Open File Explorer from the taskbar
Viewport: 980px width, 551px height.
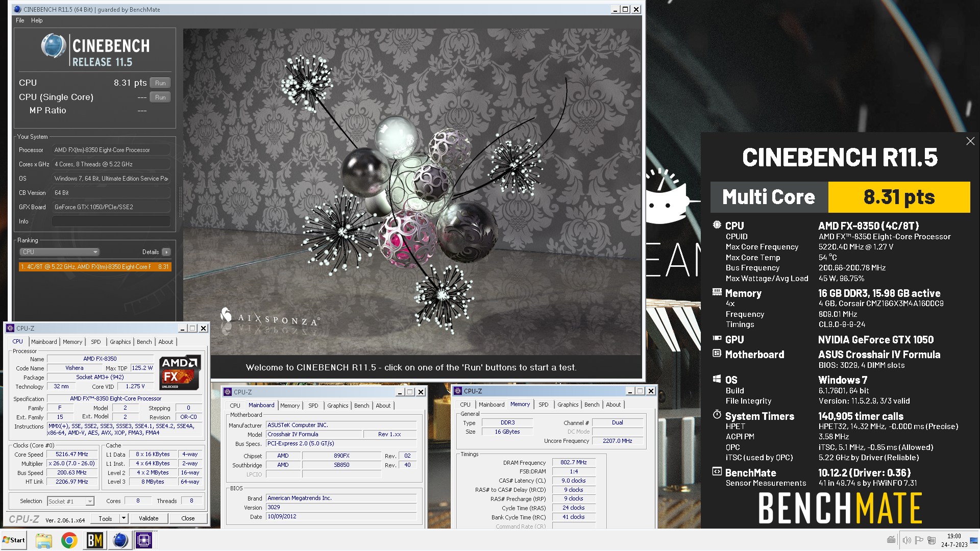point(44,540)
